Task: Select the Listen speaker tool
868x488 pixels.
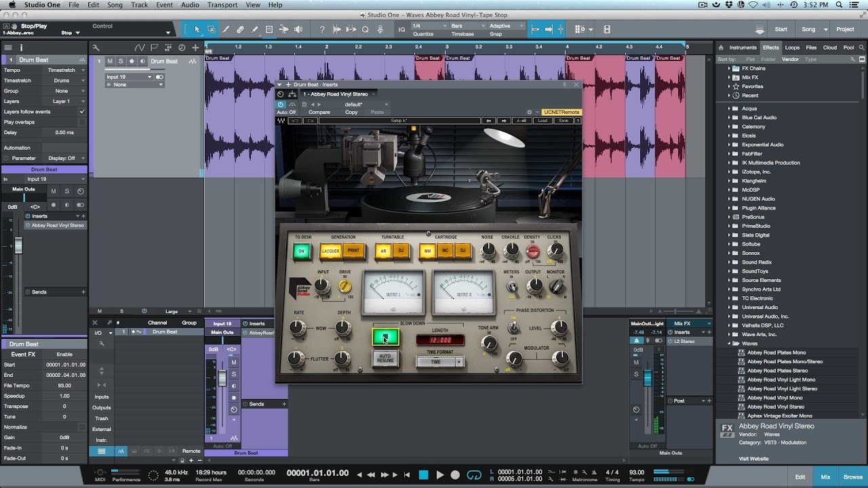Action: 298,29
